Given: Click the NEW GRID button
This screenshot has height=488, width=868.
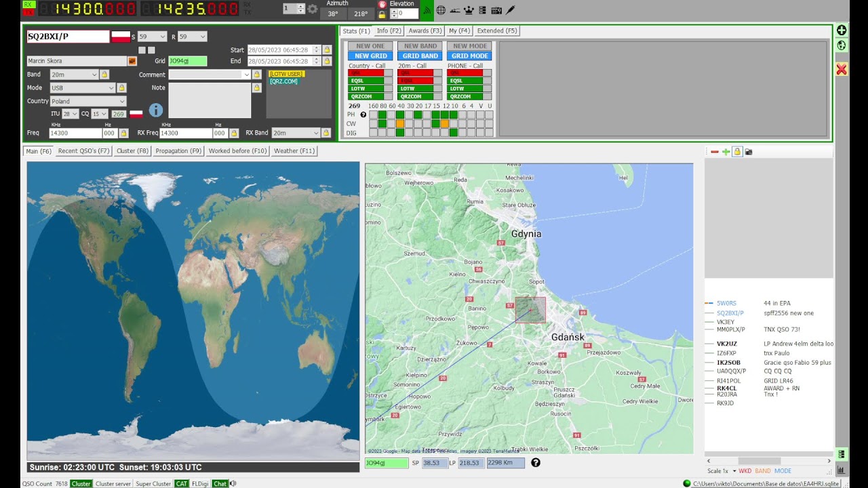Looking at the screenshot, I should (x=371, y=56).
